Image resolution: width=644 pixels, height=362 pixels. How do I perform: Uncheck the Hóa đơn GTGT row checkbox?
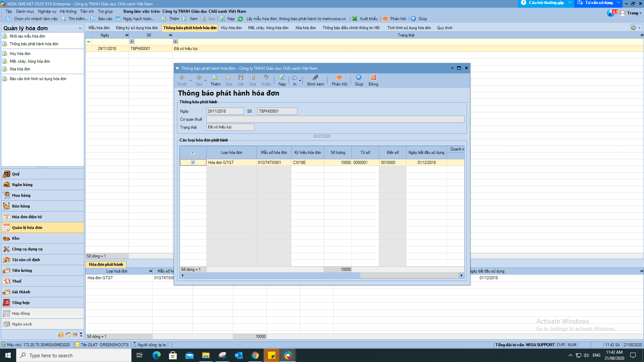coord(193,163)
